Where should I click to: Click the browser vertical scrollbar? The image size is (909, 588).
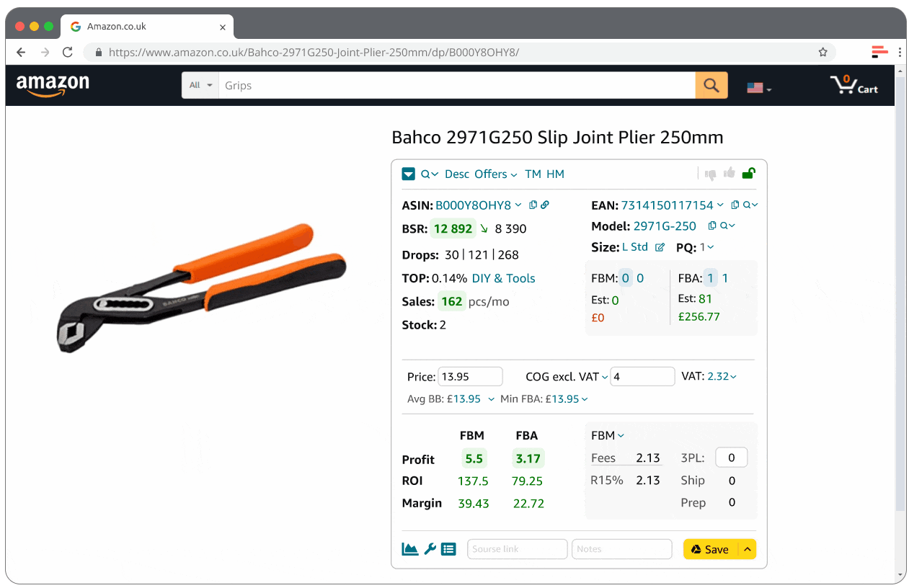[x=900, y=288]
